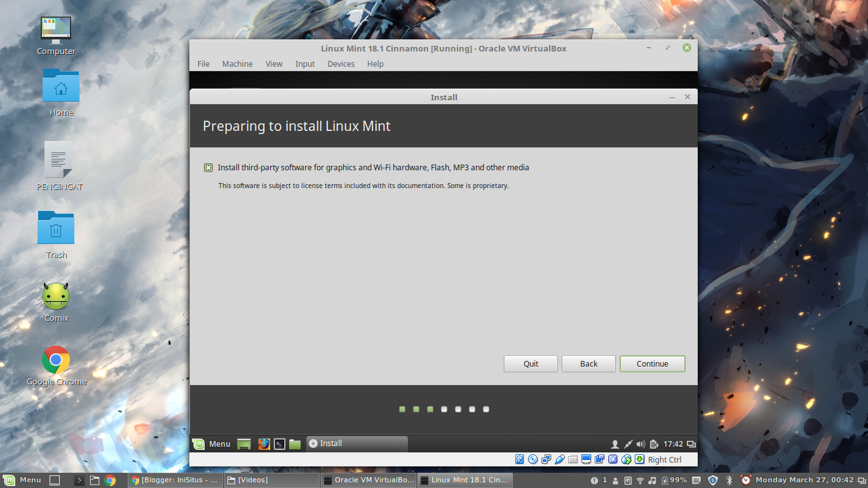Click the host date Monday March 27 clock
The width and height of the screenshot is (868, 488).
click(804, 480)
